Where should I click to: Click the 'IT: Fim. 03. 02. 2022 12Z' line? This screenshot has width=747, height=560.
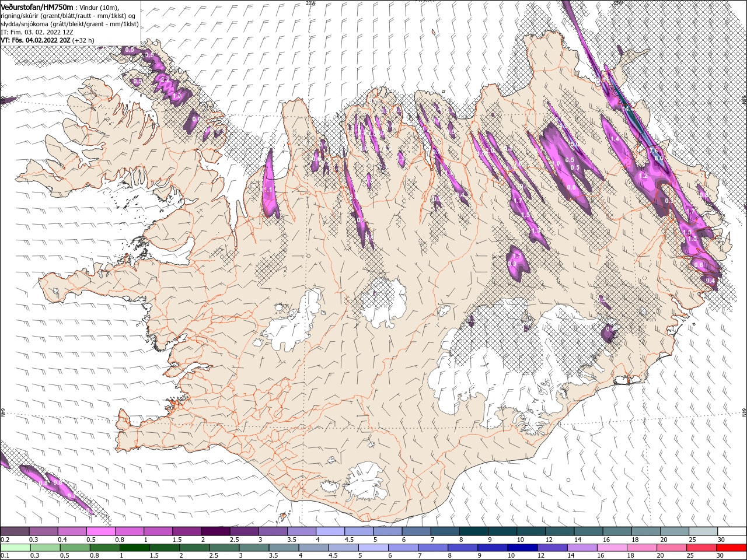(x=37, y=32)
